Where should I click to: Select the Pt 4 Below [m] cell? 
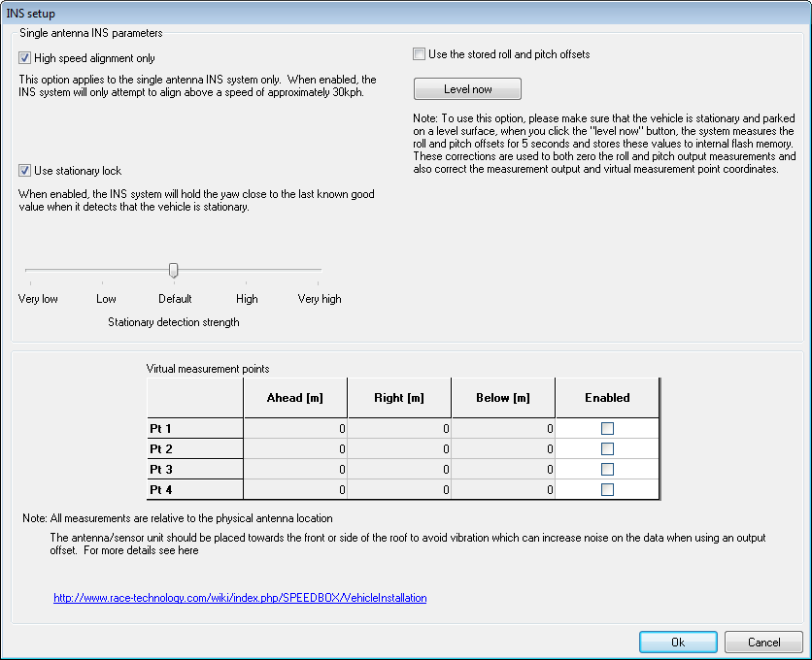click(x=503, y=489)
